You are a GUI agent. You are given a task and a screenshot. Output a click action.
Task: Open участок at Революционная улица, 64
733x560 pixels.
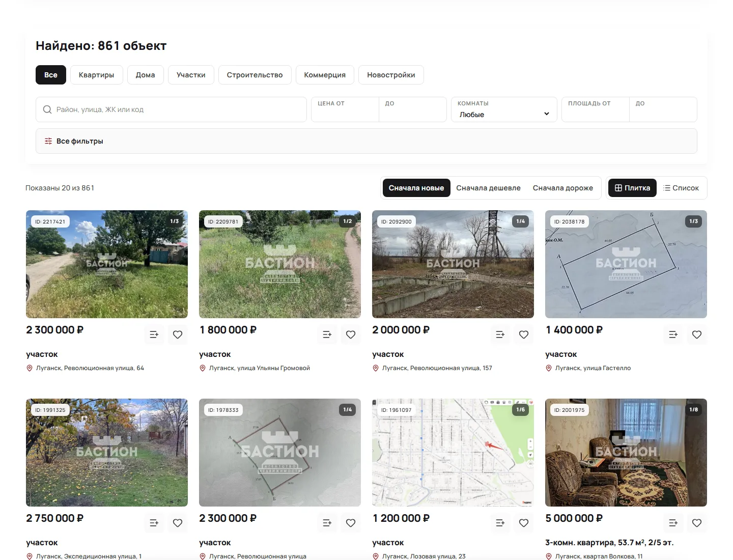coord(42,354)
